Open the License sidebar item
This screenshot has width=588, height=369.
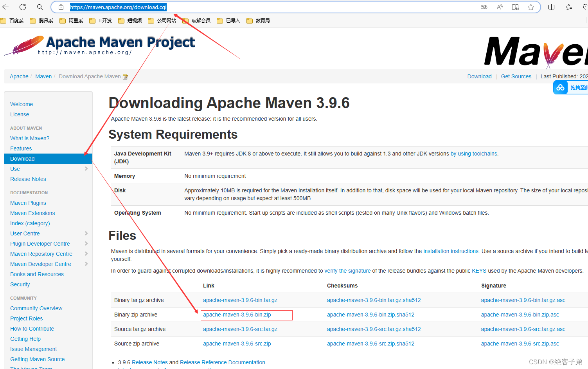point(20,114)
